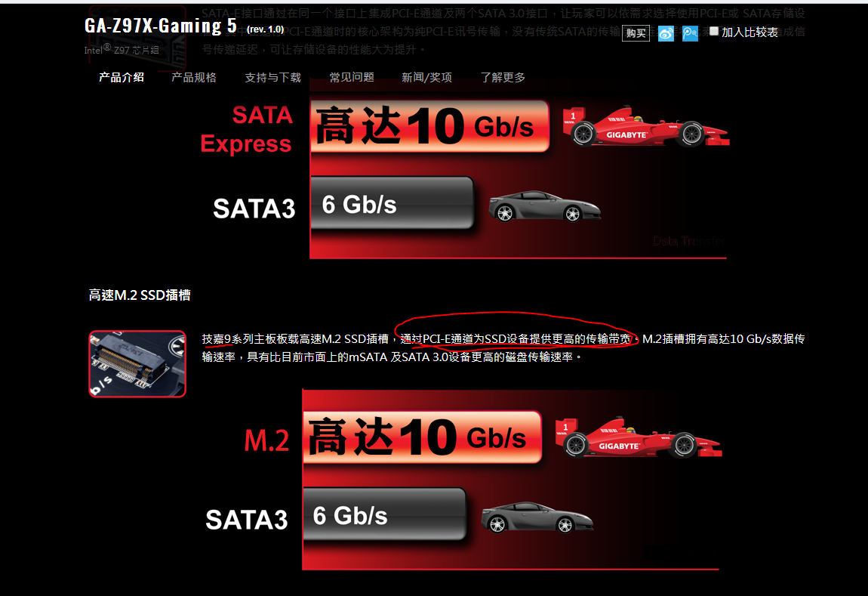Open the M.2 SSD slot thumbnail image
868x596 pixels.
pos(137,364)
